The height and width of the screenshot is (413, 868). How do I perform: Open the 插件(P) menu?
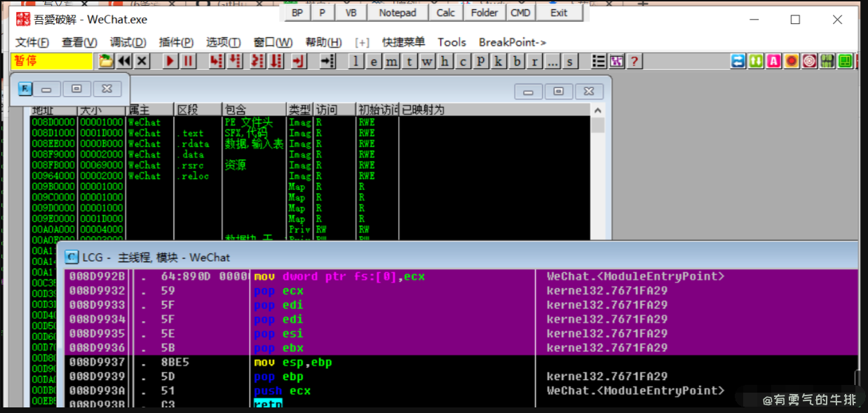point(176,42)
